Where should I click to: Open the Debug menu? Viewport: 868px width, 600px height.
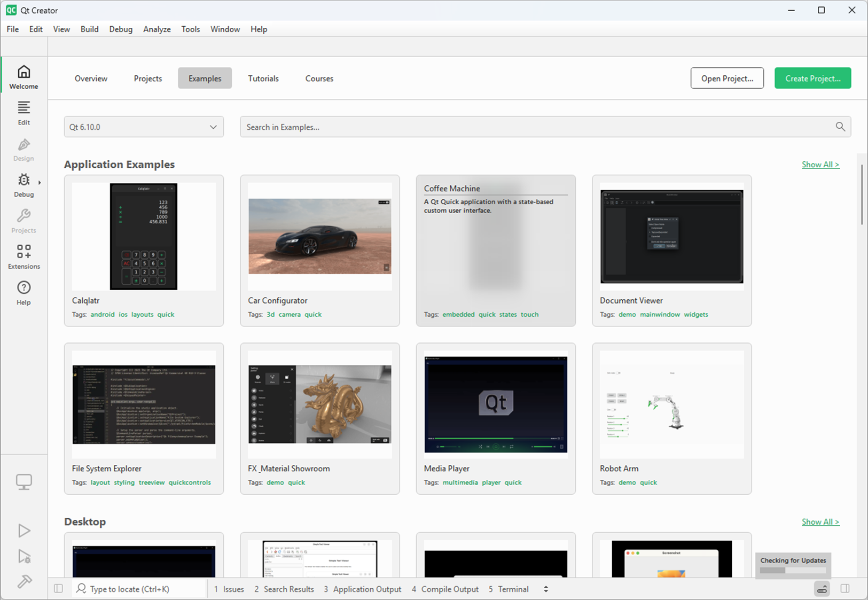121,29
